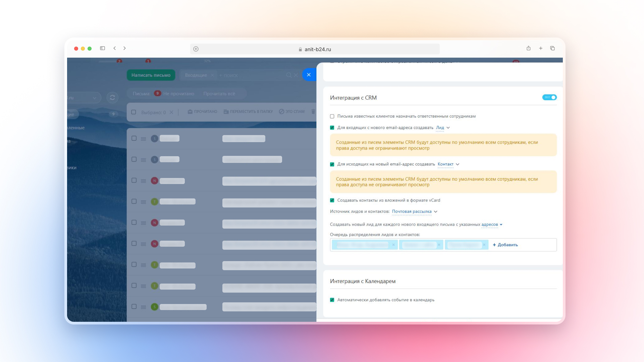Toggle the Safari sidebar icon
Viewport: 644px width, 362px height.
click(x=102, y=48)
